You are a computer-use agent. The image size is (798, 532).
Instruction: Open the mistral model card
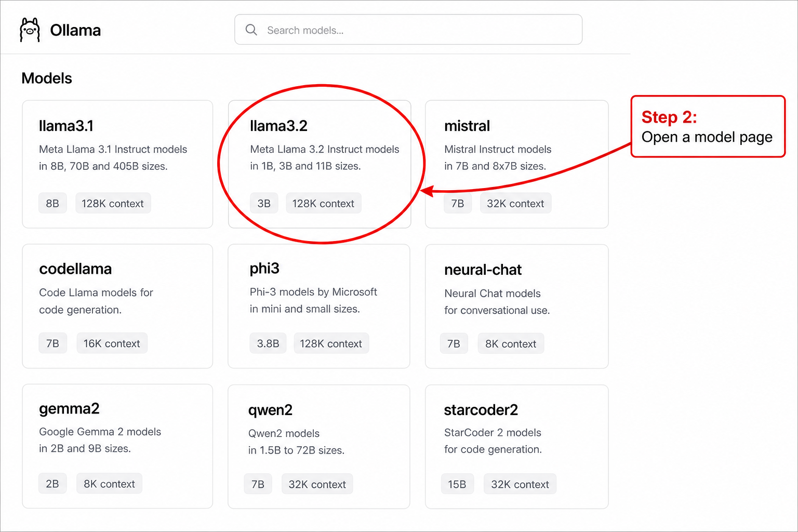pos(517,164)
